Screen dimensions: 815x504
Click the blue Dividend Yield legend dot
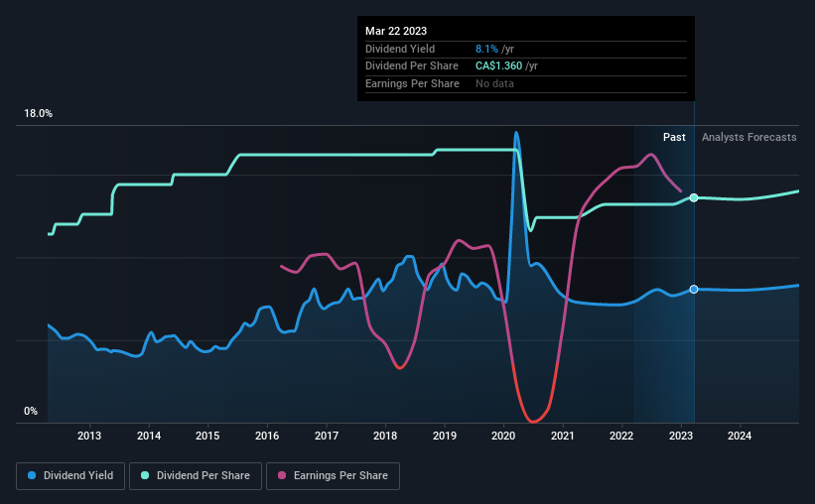pos(32,475)
